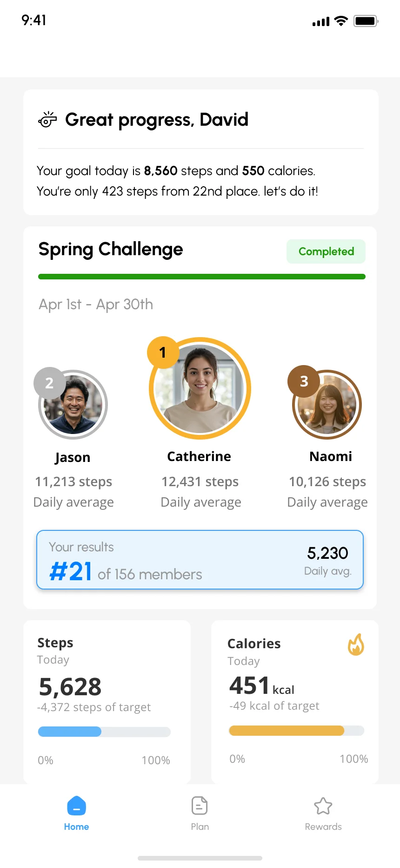Click the Your results ranking card
This screenshot has width=400, height=868.
[200, 559]
